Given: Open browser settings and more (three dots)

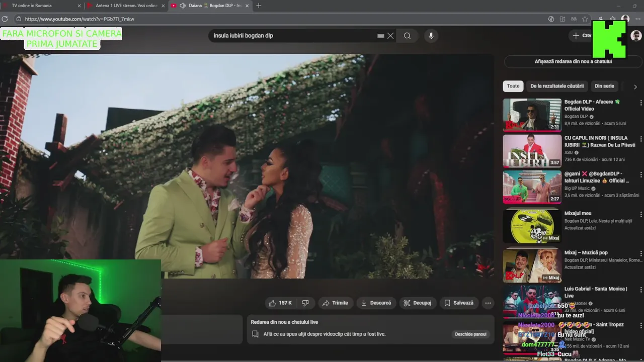Looking at the screenshot, I should (x=638, y=19).
